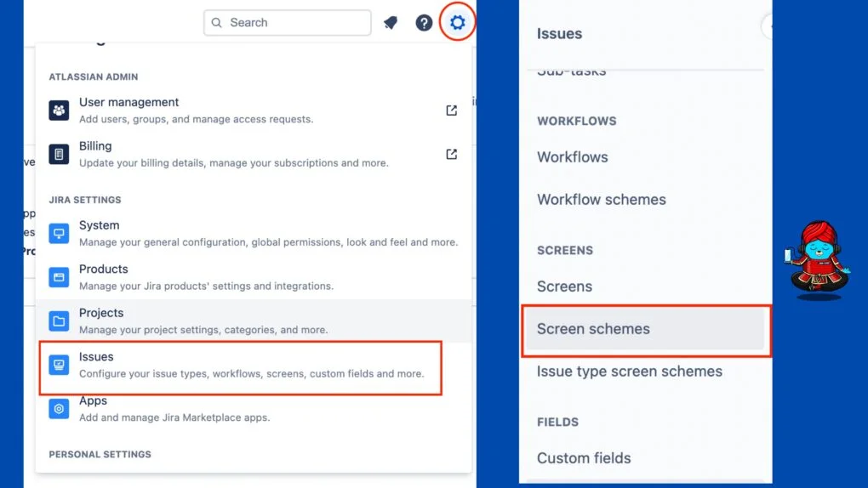Click the User management people icon
Viewport: 868px width, 488px height.
[59, 111]
